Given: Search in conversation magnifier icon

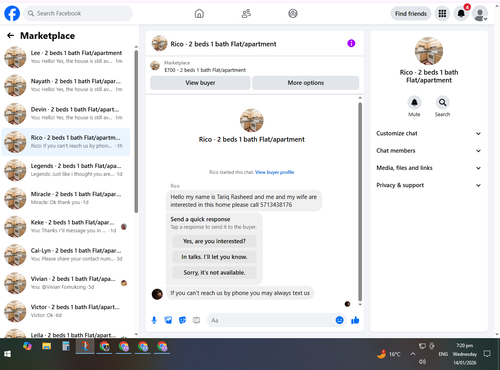Looking at the screenshot, I should click(442, 102).
